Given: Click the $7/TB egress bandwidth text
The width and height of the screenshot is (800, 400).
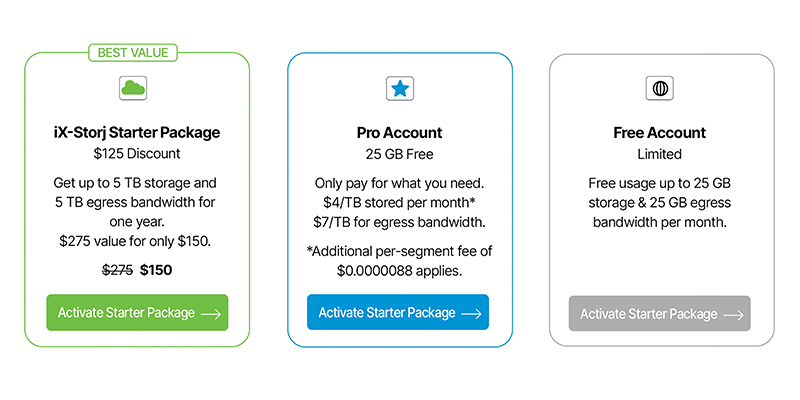Looking at the screenshot, I should pos(399,222).
